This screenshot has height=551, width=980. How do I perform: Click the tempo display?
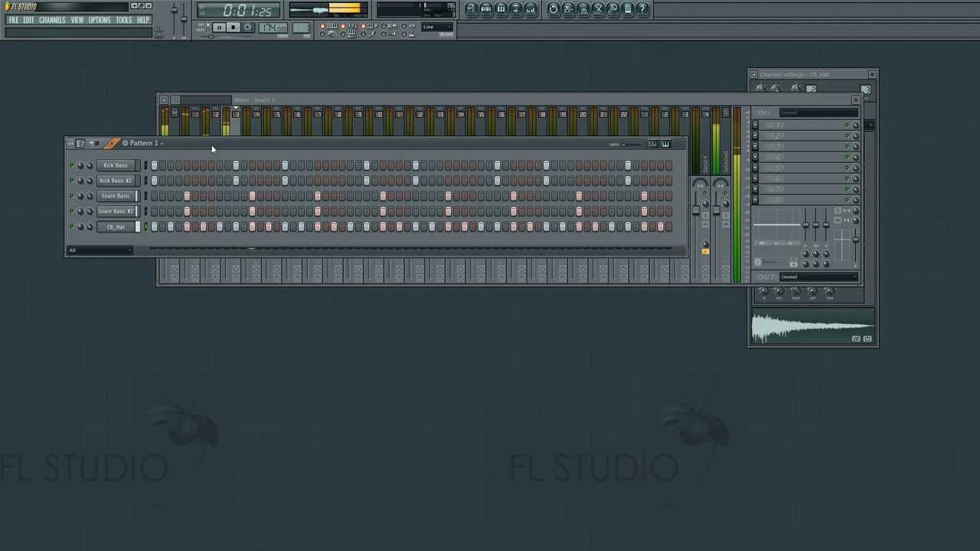click(273, 28)
